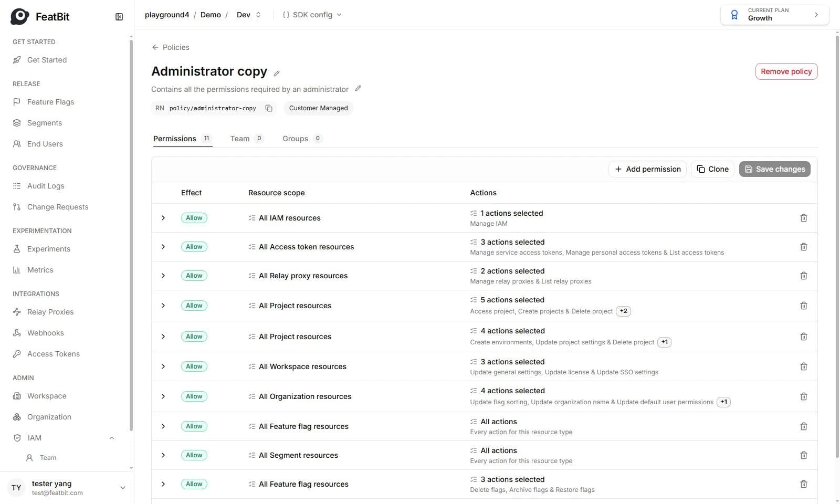Click the main page vertical scrollbar

[x=837, y=247]
